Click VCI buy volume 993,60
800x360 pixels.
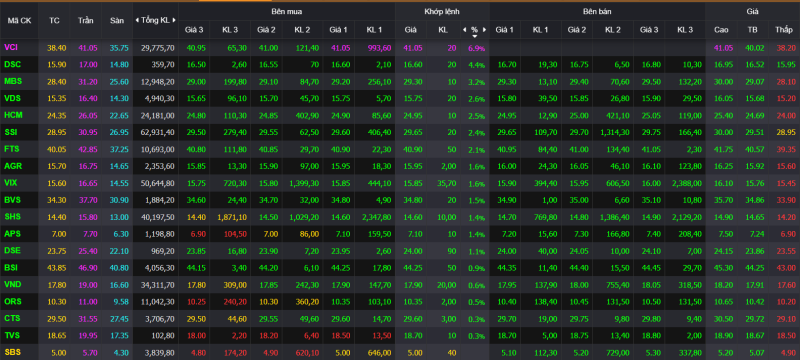tap(380, 48)
